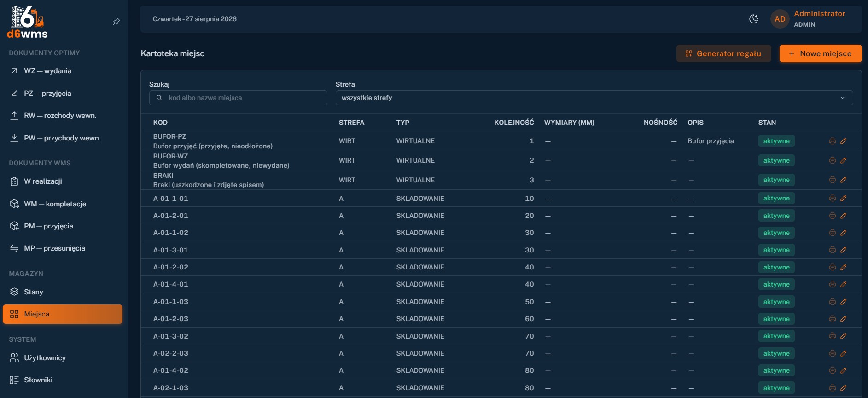This screenshot has width=868, height=398.
Task: Print label for A-01-1-03
Action: (833, 302)
